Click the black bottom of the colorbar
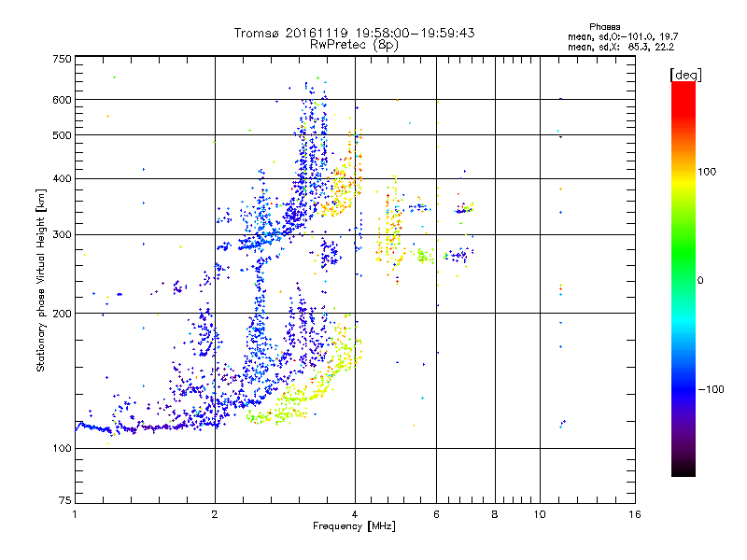747x560 pixels. click(x=684, y=469)
